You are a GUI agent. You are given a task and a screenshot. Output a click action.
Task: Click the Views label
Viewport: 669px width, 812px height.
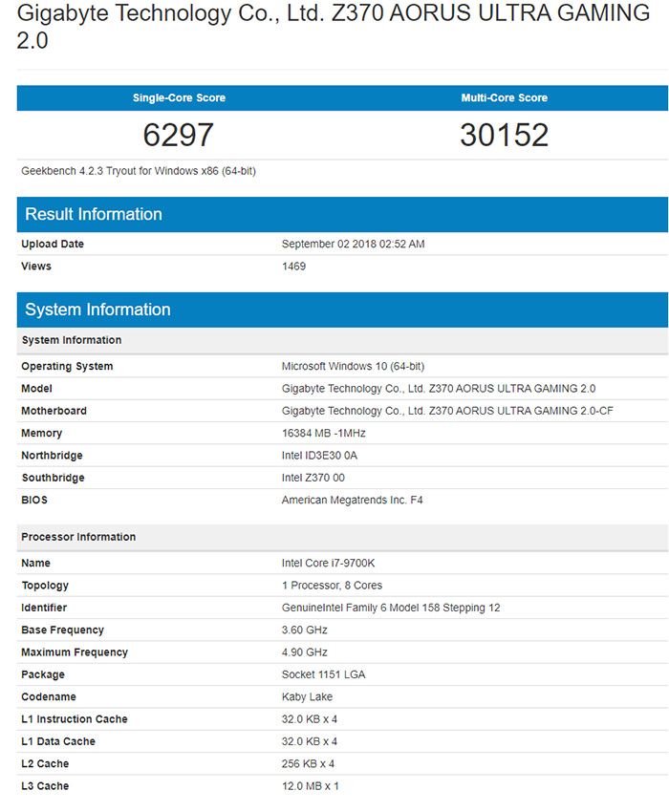36,267
